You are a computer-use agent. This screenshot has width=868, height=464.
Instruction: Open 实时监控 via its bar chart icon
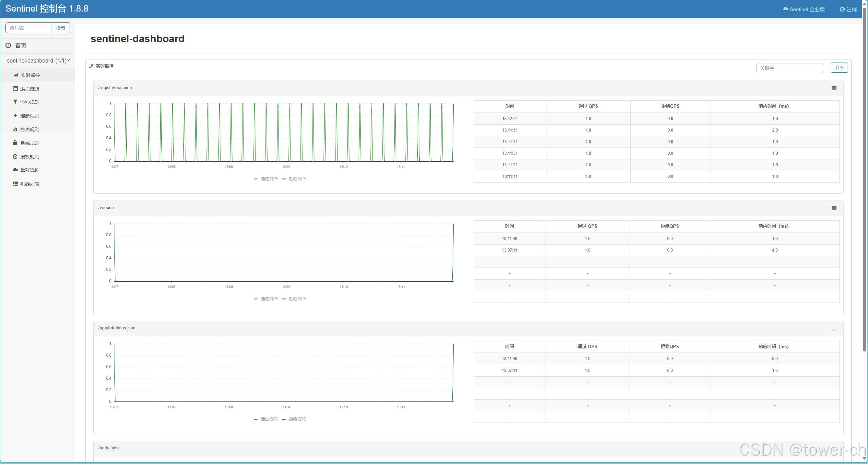(x=15, y=75)
